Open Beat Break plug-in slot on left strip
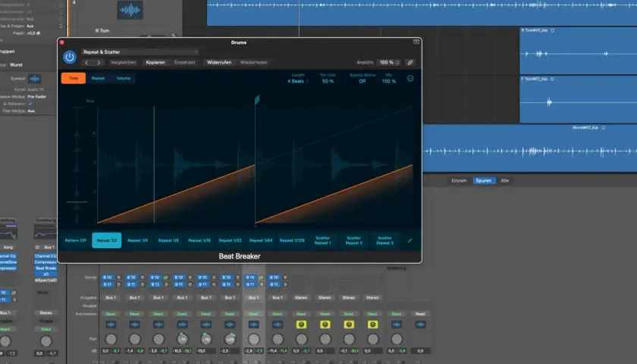Image resolution: width=637 pixels, height=364 pixels. coord(45,268)
